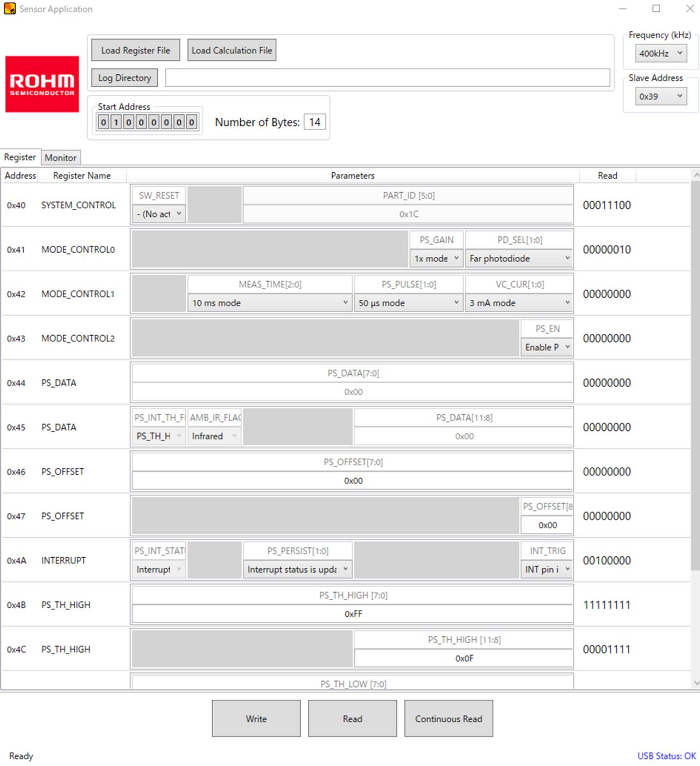The width and height of the screenshot is (700, 766).
Task: Toggle the last Start Address bit
Action: coord(191,122)
